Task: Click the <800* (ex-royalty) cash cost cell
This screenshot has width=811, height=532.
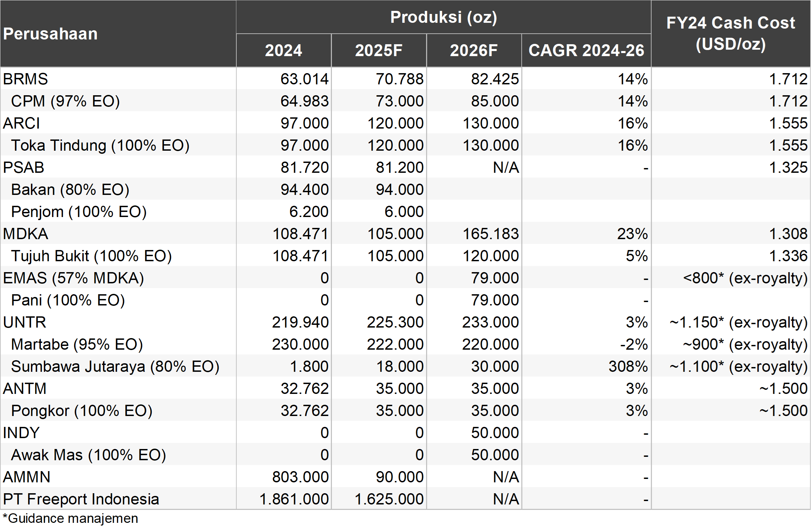Action: (x=745, y=278)
